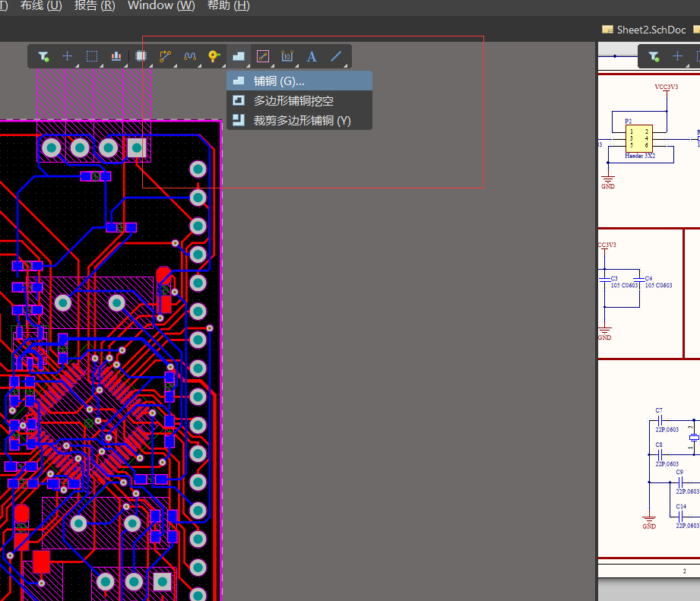Choose 裁剪多边形铺铜 (Y) from the dropdown

coord(299,121)
